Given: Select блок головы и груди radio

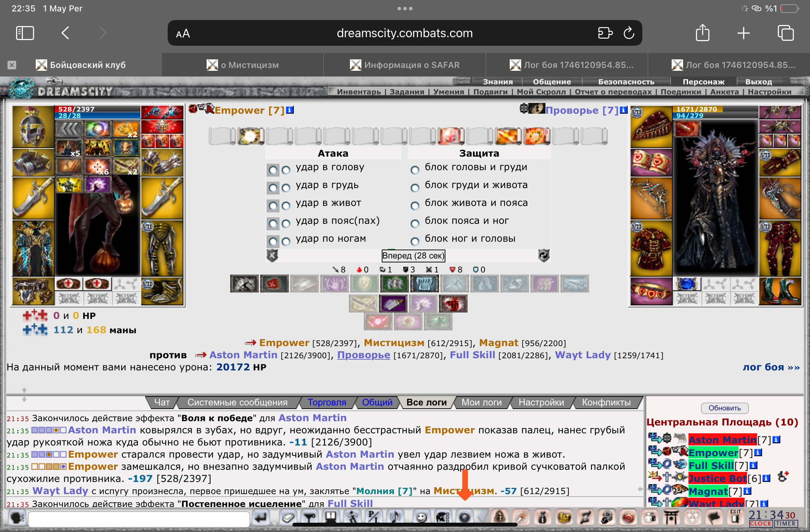Looking at the screenshot, I should point(415,170).
